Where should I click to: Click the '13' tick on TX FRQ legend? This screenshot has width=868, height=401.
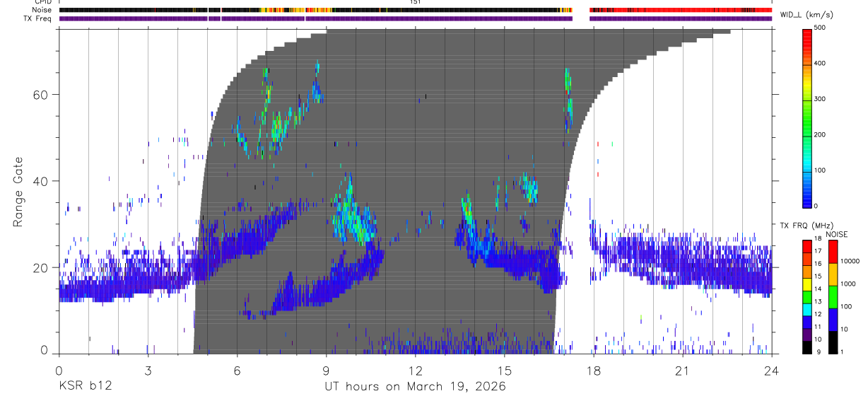tap(817, 301)
